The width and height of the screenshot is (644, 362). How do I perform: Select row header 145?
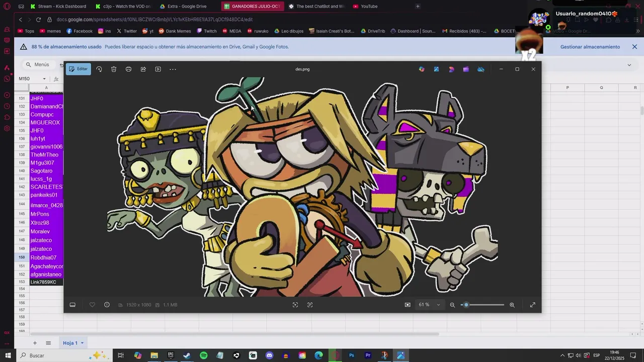pos(22,214)
